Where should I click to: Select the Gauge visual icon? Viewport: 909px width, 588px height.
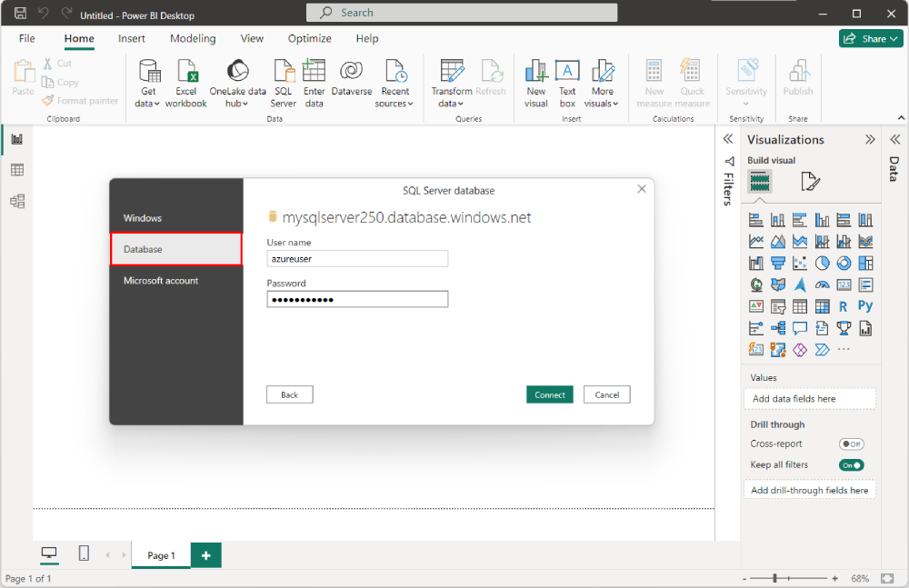click(x=822, y=284)
